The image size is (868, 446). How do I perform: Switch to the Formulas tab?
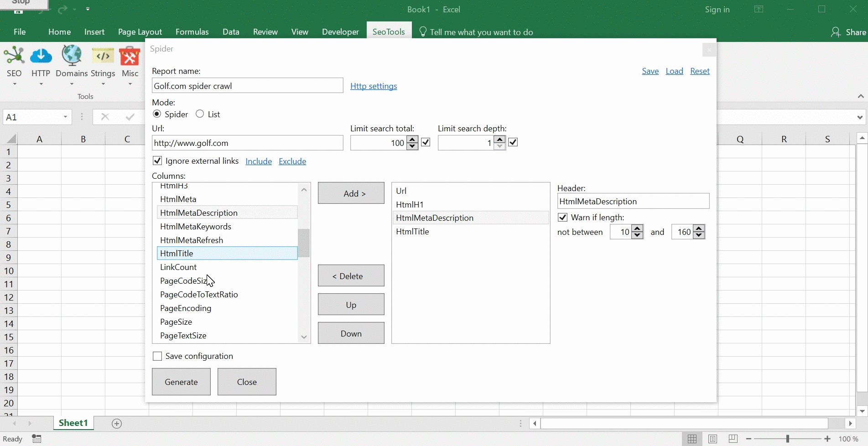[192, 31]
